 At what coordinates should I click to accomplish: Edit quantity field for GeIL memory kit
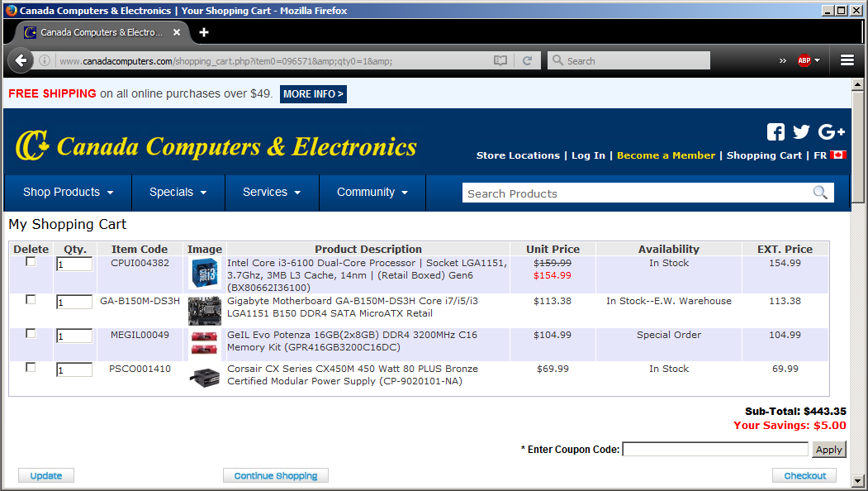pyautogui.click(x=74, y=336)
